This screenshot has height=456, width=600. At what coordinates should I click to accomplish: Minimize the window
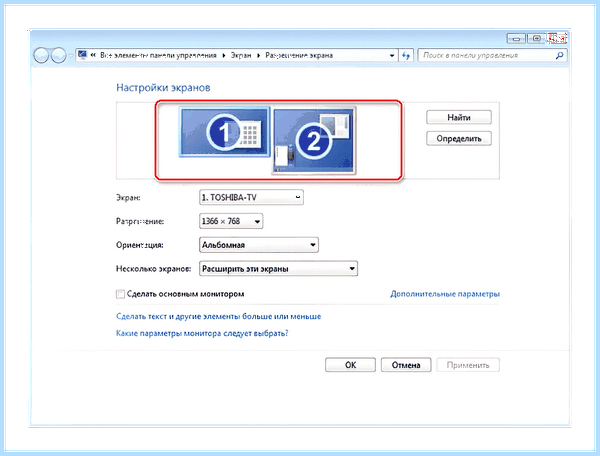516,38
